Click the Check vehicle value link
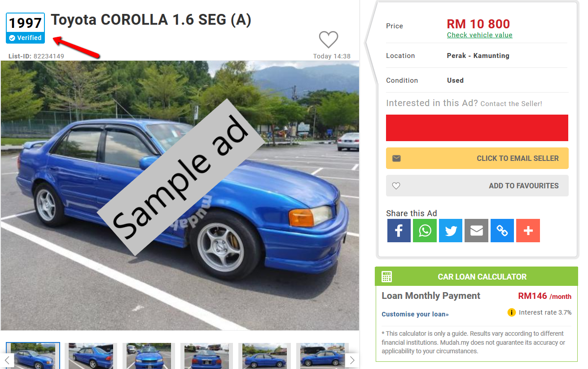The height and width of the screenshot is (369, 588). (x=479, y=35)
